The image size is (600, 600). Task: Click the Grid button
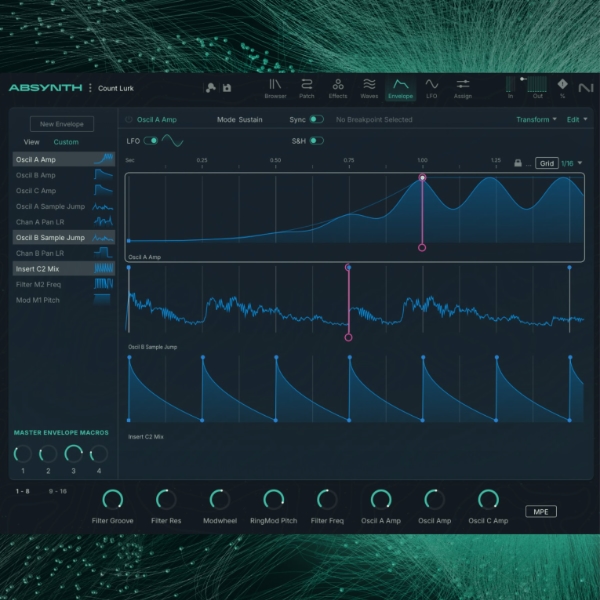pyautogui.click(x=546, y=163)
